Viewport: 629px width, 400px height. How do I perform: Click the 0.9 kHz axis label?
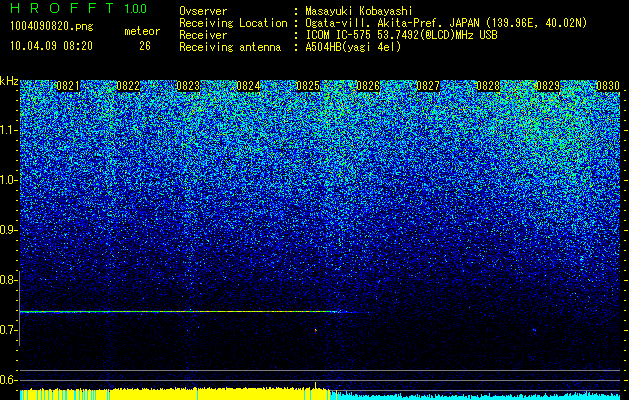coord(7,230)
